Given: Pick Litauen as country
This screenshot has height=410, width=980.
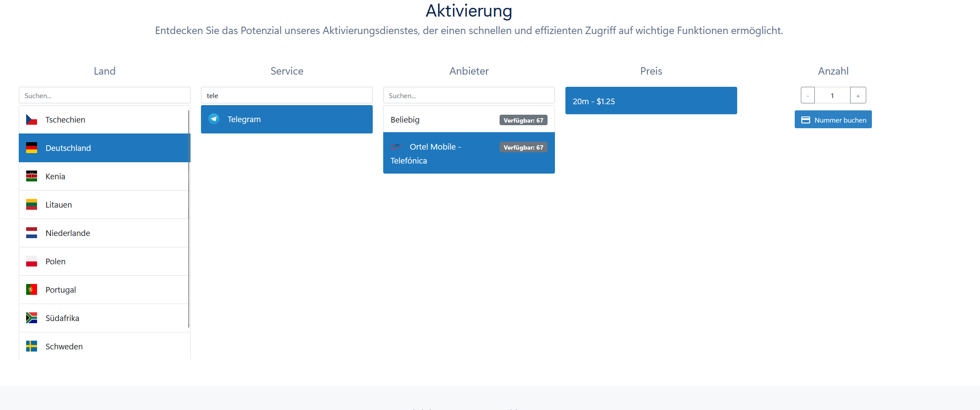Looking at the screenshot, I should [105, 205].
